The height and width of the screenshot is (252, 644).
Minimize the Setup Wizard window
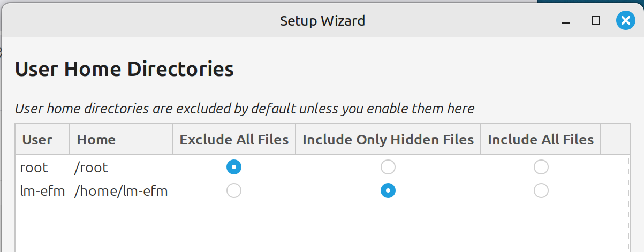click(x=565, y=21)
